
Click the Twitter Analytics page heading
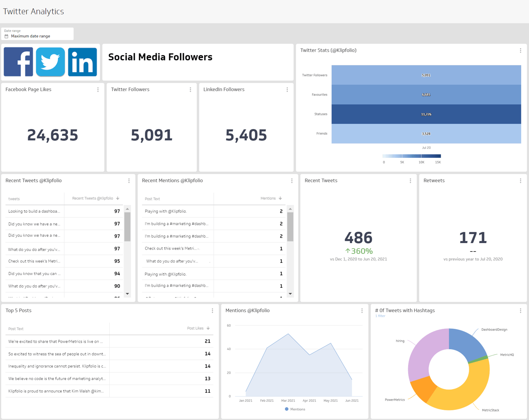[33, 11]
